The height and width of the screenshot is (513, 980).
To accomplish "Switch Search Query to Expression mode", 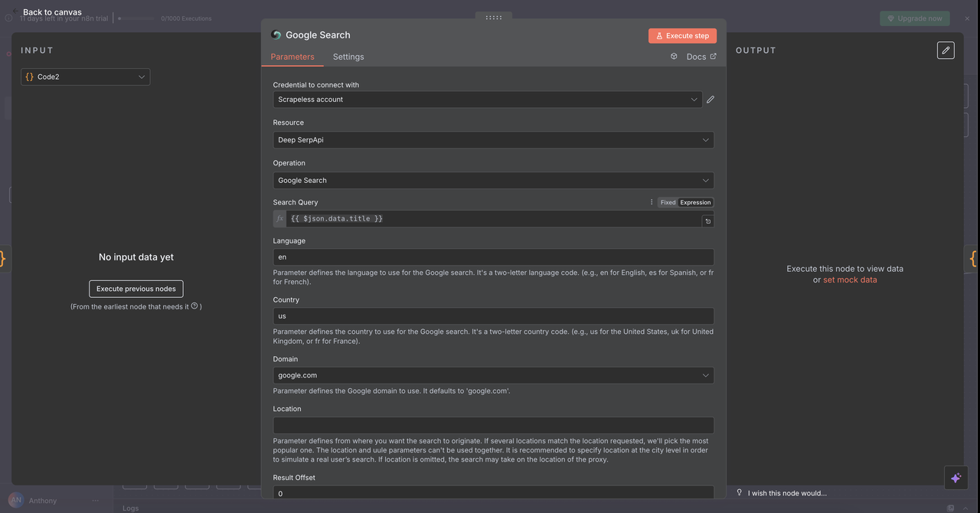I will (695, 203).
